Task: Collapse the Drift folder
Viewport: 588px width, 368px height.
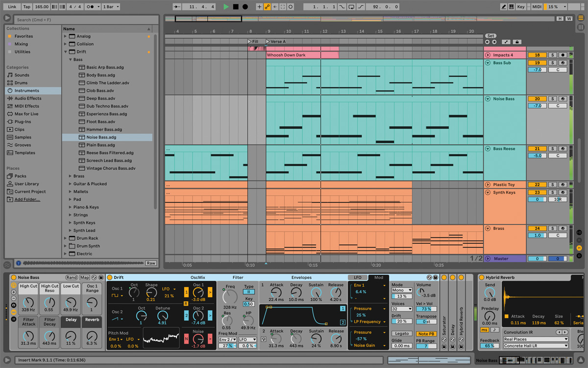Action: [x=65, y=52]
